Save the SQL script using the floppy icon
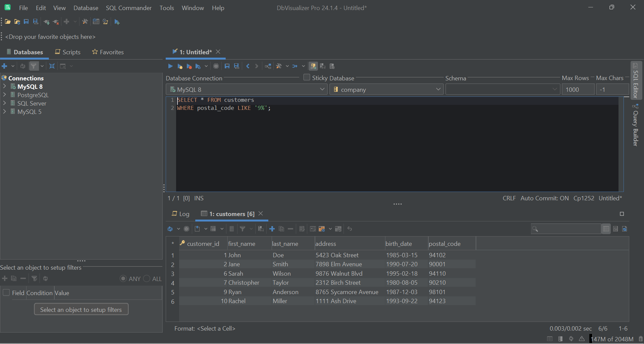Screen dimensions: 644x344 (x=227, y=66)
